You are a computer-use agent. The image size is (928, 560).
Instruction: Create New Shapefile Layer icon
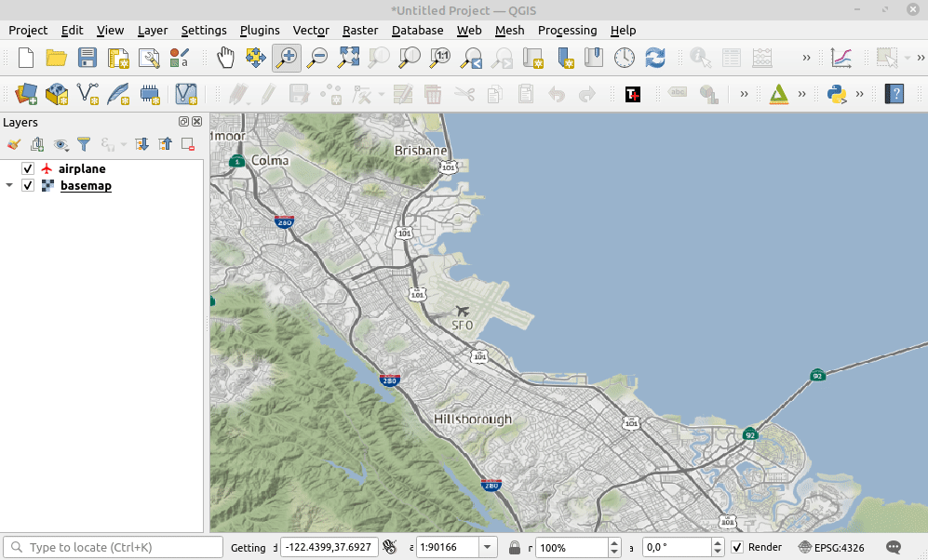pos(87,94)
